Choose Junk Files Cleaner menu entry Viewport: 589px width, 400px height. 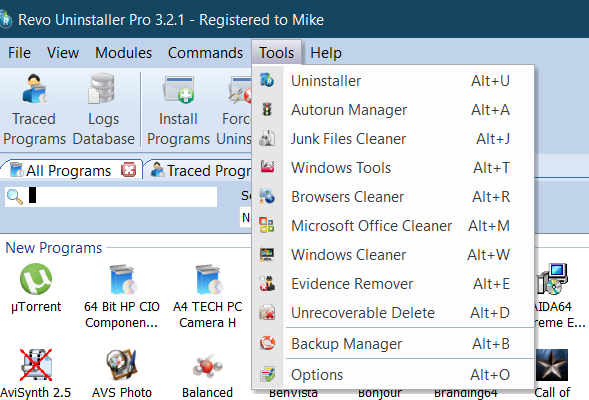[x=393, y=139]
